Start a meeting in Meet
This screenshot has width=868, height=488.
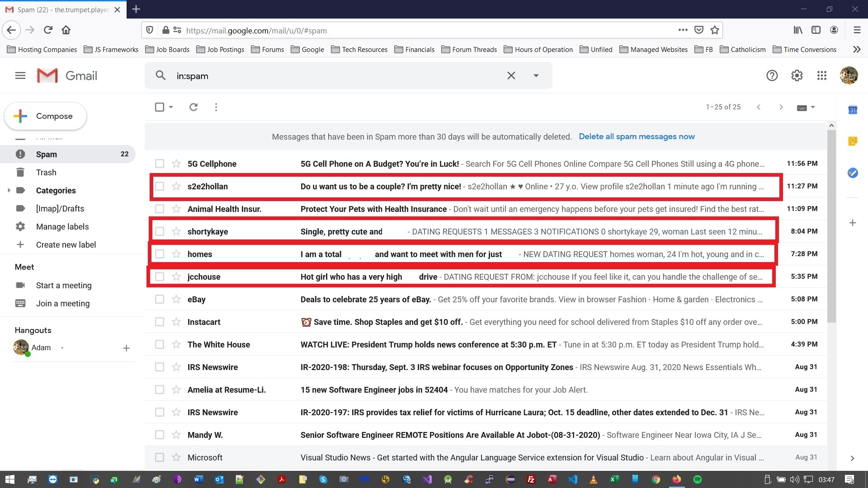pos(64,285)
